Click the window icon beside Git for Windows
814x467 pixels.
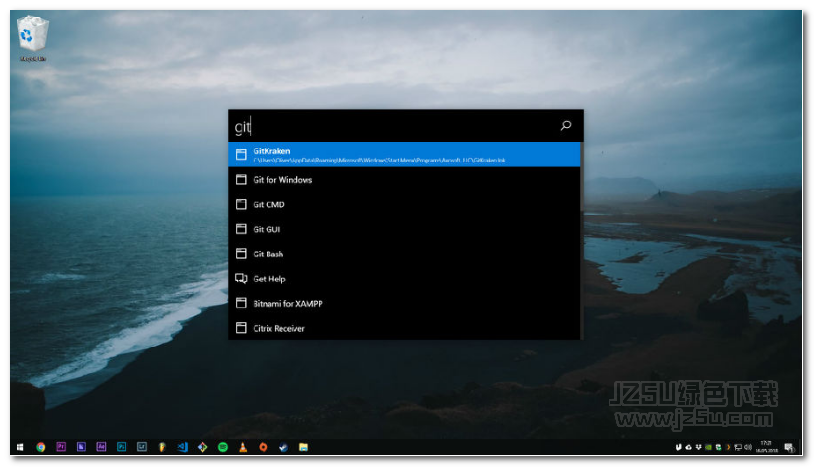[x=241, y=180]
